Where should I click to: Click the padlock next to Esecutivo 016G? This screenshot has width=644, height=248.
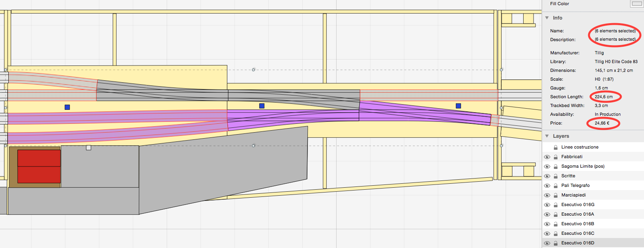point(555,205)
